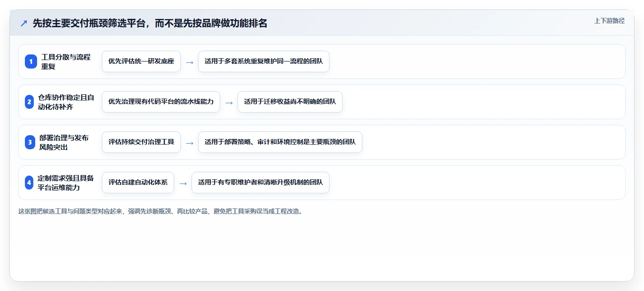
Task: Select the 优先评估统一研发底座 box
Action: click(141, 61)
